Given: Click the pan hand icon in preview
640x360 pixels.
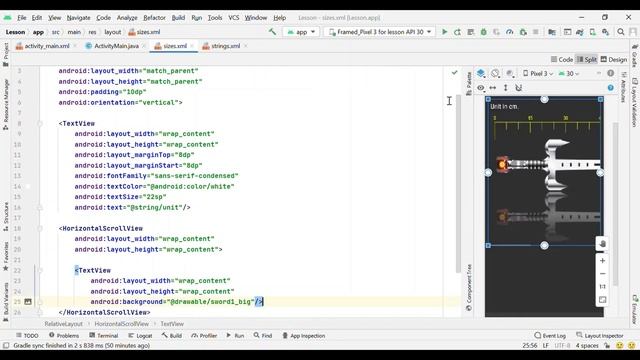Looking at the screenshot, I should coord(602,244).
